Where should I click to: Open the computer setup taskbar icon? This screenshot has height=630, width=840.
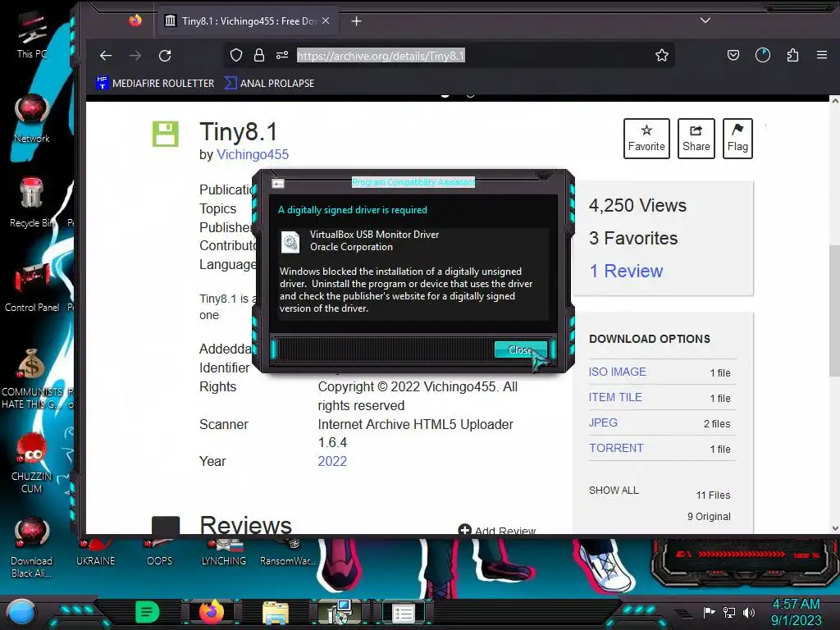[339, 612]
